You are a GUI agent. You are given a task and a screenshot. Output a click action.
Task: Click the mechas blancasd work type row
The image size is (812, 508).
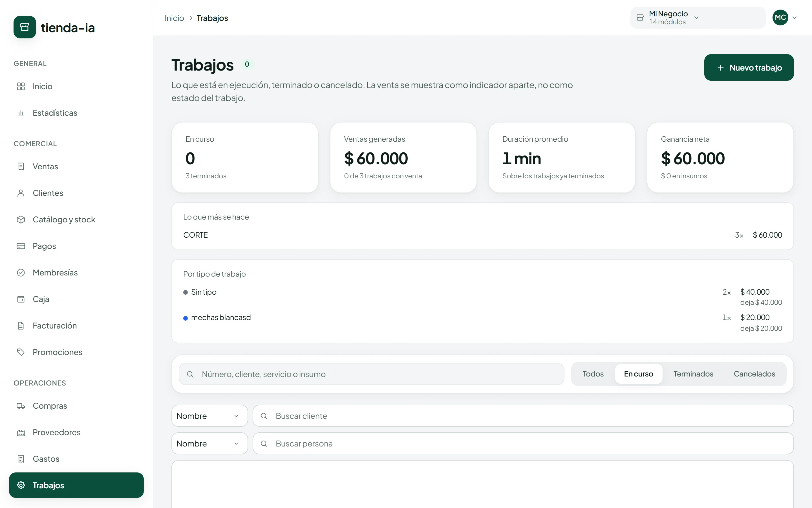point(482,323)
